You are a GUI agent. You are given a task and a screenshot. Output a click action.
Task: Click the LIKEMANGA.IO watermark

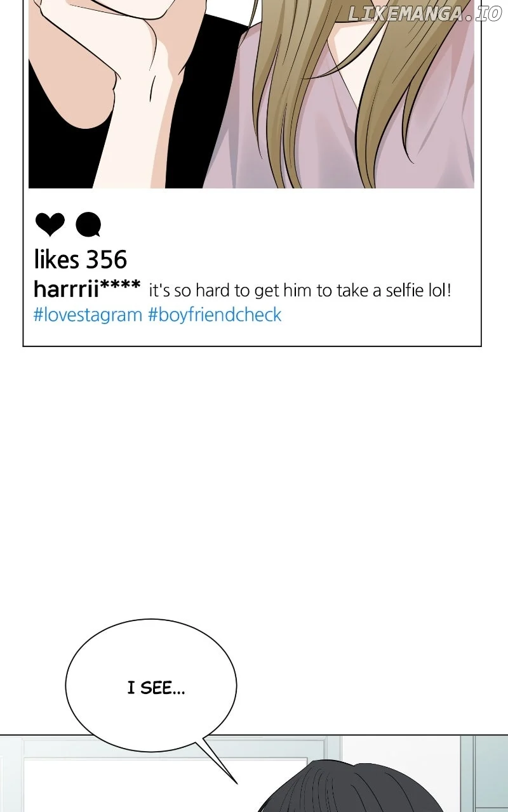[x=425, y=15]
